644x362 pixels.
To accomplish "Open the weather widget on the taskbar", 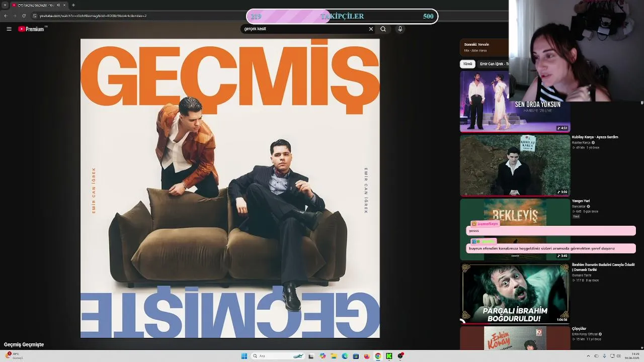I will pyautogui.click(x=14, y=356).
